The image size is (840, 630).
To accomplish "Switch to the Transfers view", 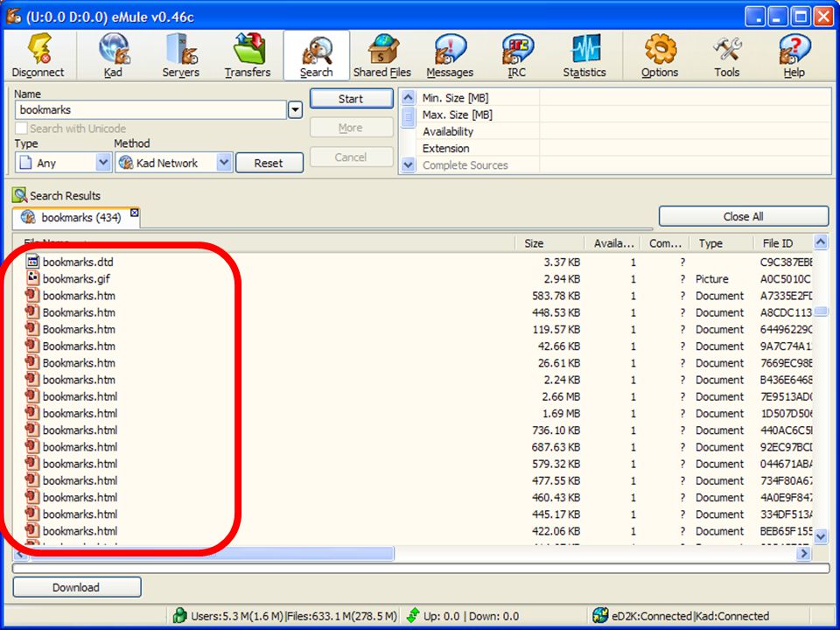I will coord(248,56).
